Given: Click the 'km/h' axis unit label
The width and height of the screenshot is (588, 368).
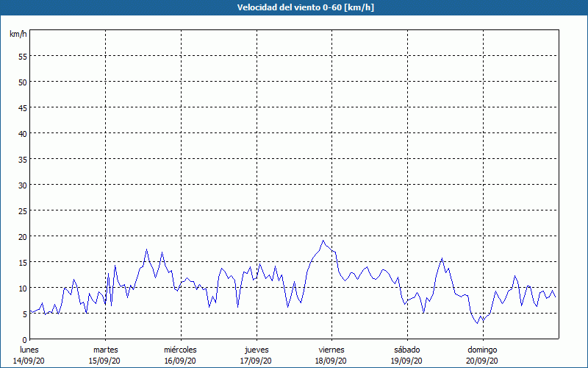Looking at the screenshot, I should tap(18, 34).
